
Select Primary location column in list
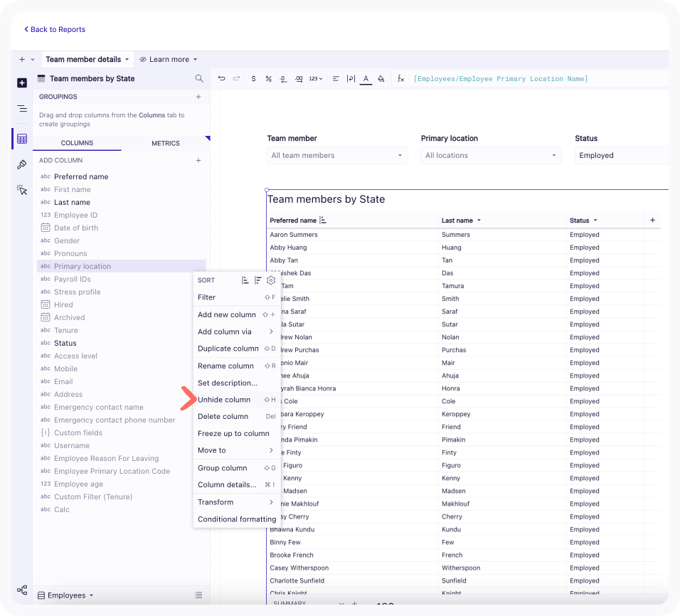click(121, 266)
